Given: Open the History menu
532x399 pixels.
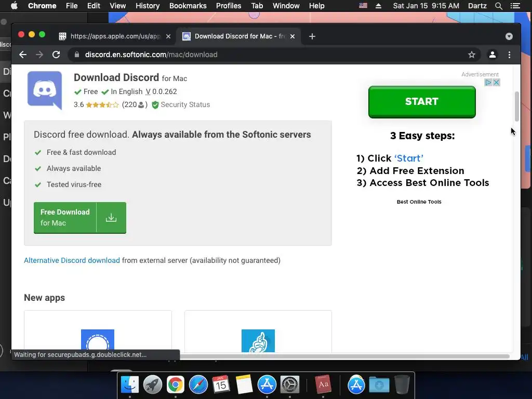Looking at the screenshot, I should (x=148, y=6).
